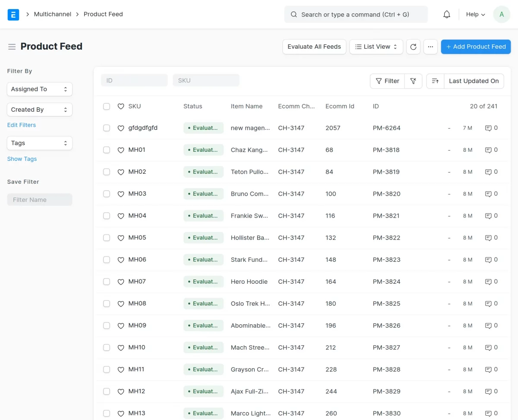Click the Evaluate All Feeds button
This screenshot has width=518, height=420.
tap(314, 47)
